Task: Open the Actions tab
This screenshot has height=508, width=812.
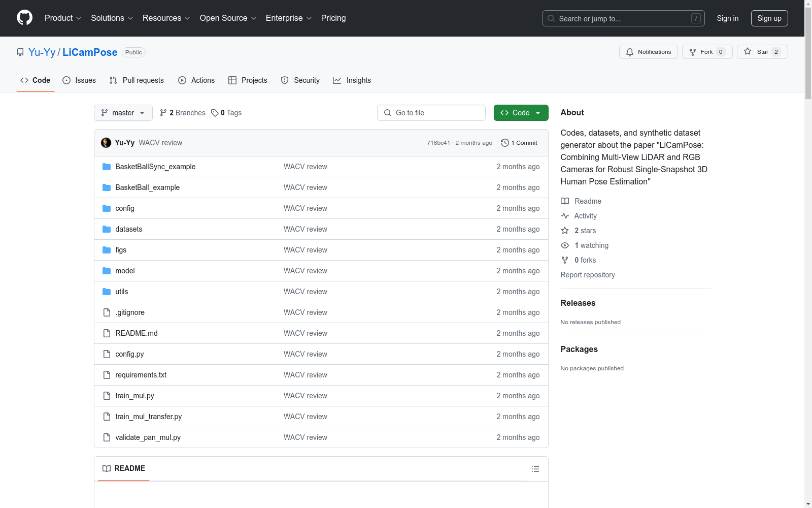Action: tap(196, 80)
